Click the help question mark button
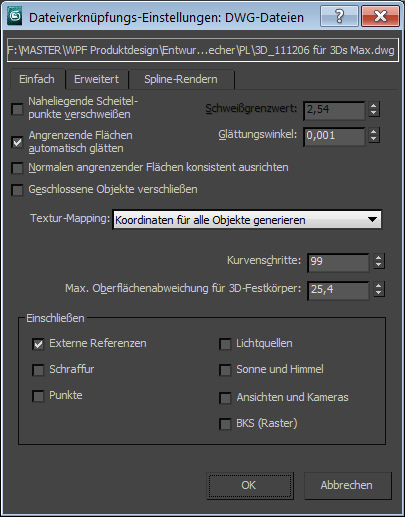 point(339,16)
